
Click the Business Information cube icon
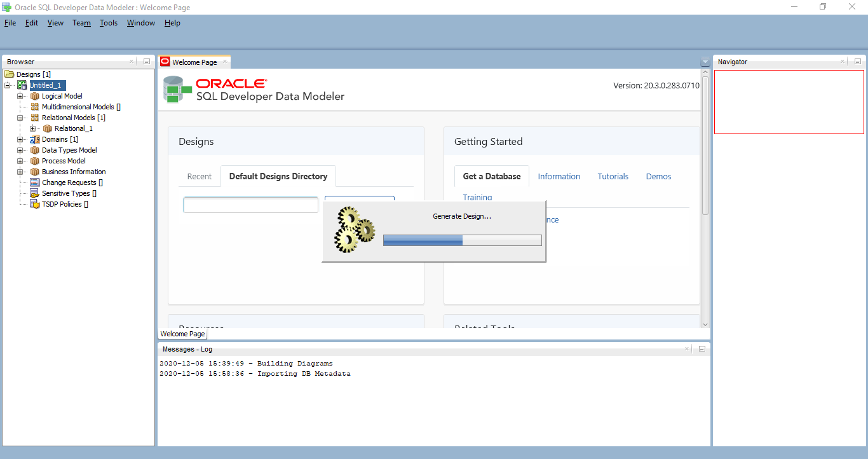pyautogui.click(x=35, y=172)
